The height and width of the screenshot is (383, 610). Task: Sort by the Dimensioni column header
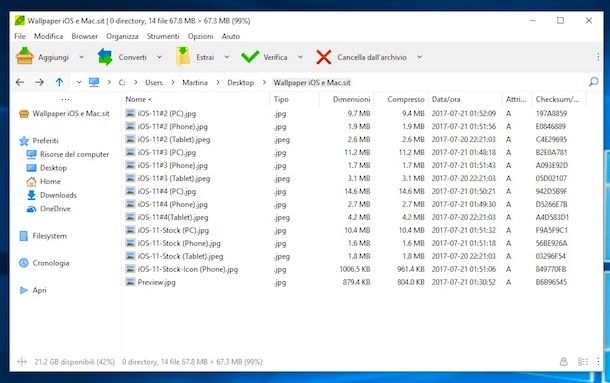point(351,100)
